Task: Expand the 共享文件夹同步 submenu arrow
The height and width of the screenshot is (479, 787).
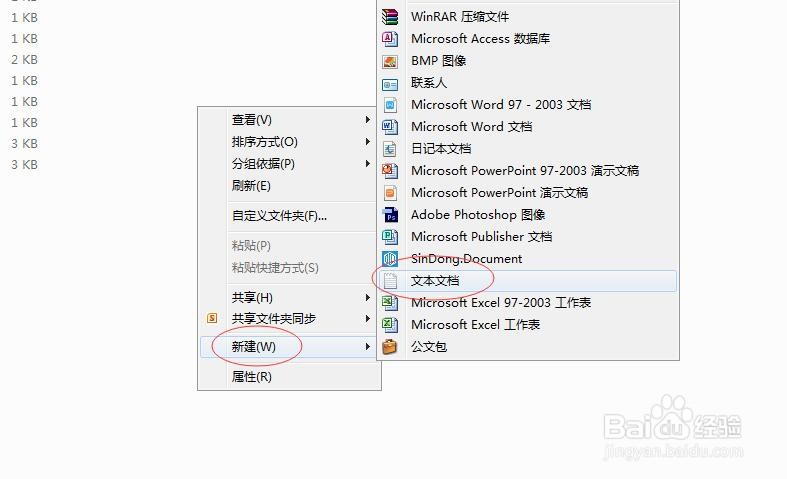Action: point(368,318)
